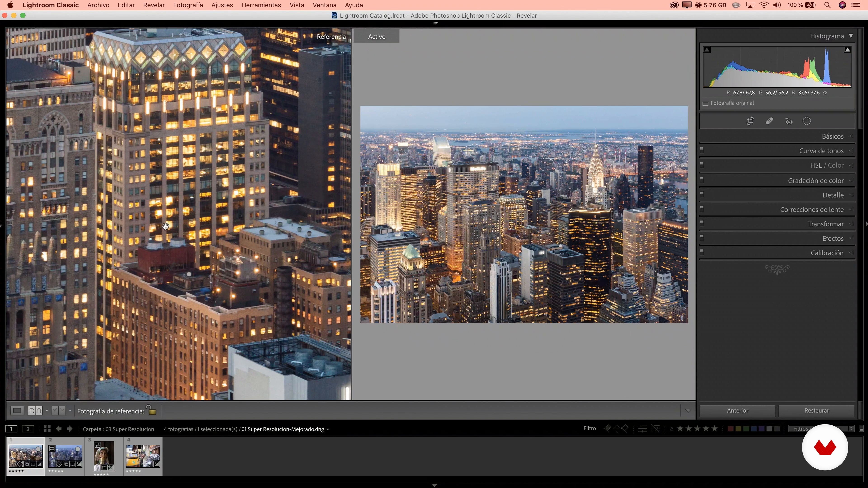Filter by flagged photos
The height and width of the screenshot is (488, 868).
(607, 429)
